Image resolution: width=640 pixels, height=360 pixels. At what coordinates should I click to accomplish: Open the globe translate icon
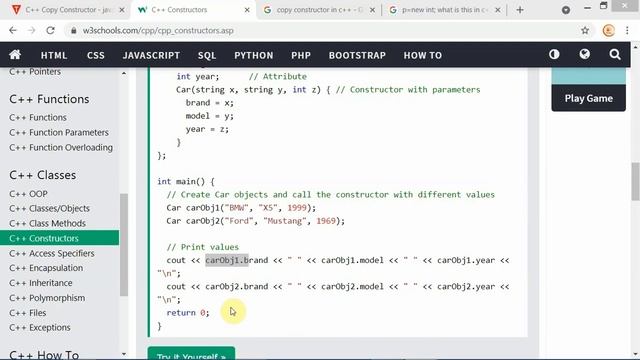pyautogui.click(x=584, y=54)
